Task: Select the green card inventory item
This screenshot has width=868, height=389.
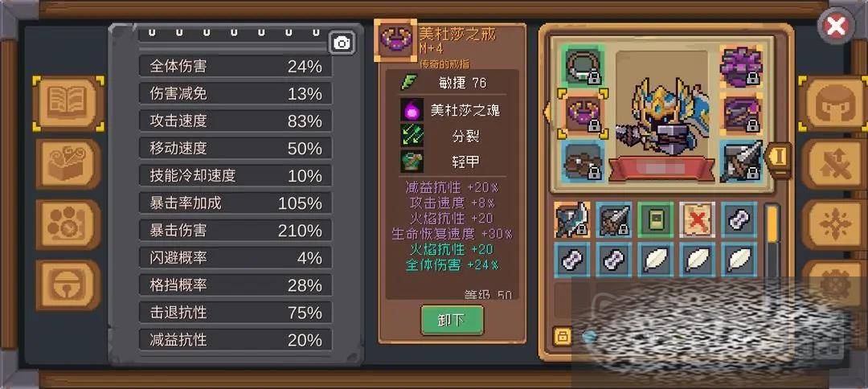Action: [655, 219]
